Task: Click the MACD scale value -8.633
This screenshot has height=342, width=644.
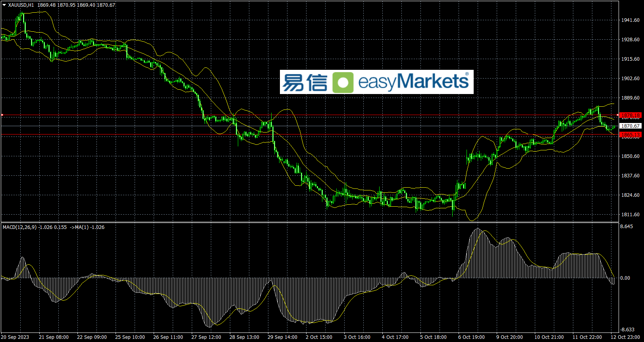Action: [627, 330]
